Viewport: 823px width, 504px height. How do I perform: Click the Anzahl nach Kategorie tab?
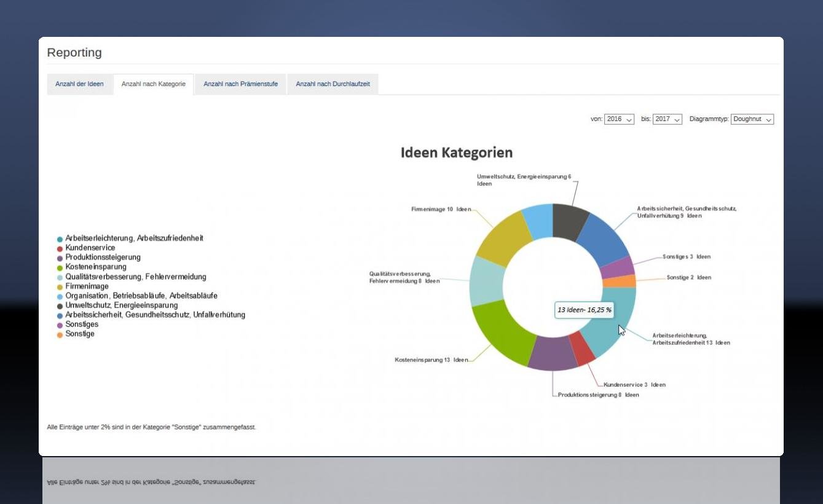pyautogui.click(x=154, y=84)
